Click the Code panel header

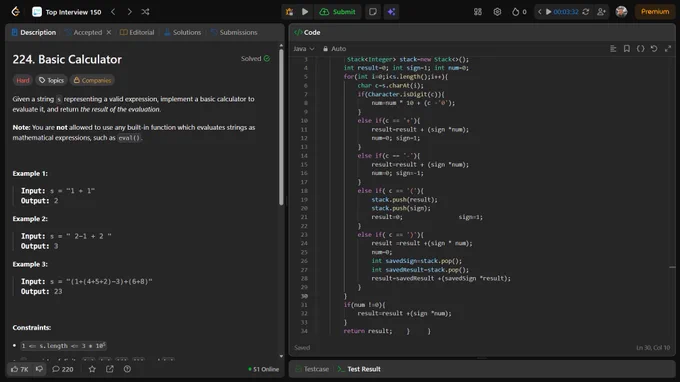[x=307, y=32]
